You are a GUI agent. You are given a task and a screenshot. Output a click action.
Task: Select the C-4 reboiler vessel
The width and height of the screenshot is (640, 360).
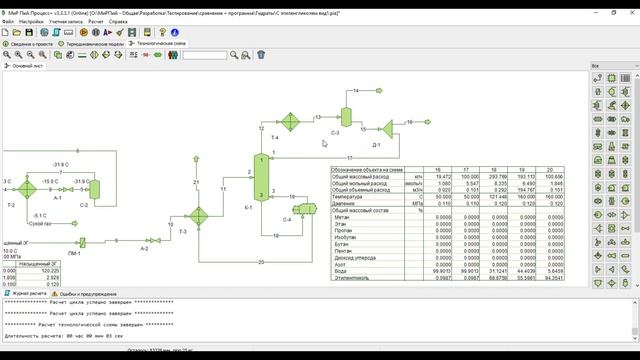(x=305, y=209)
